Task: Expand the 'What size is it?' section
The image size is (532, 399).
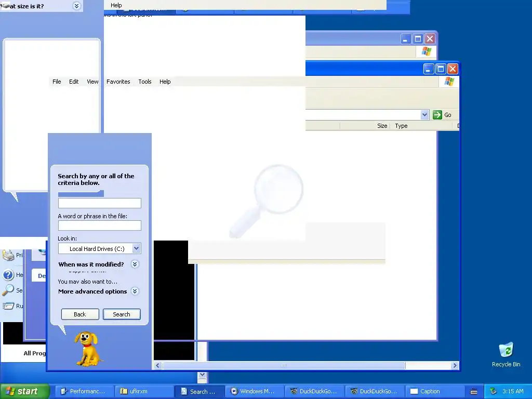Action: click(77, 6)
